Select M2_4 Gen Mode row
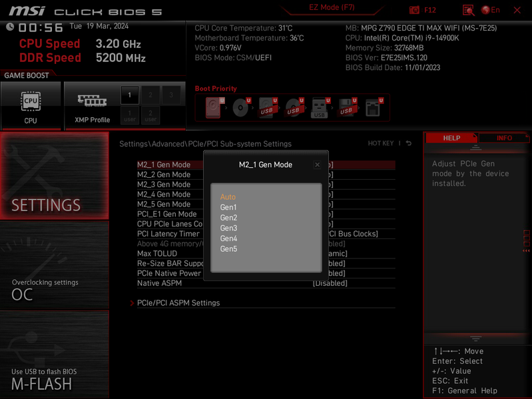This screenshot has width=532, height=399. point(266,195)
